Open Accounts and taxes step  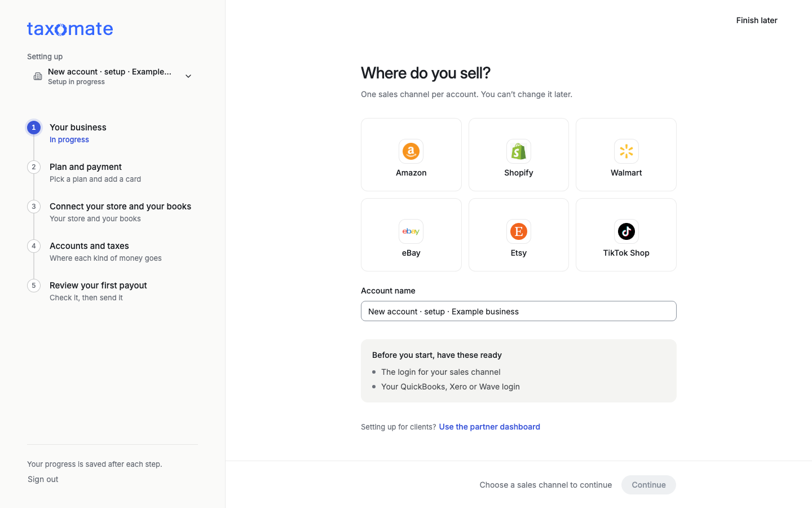tap(89, 246)
